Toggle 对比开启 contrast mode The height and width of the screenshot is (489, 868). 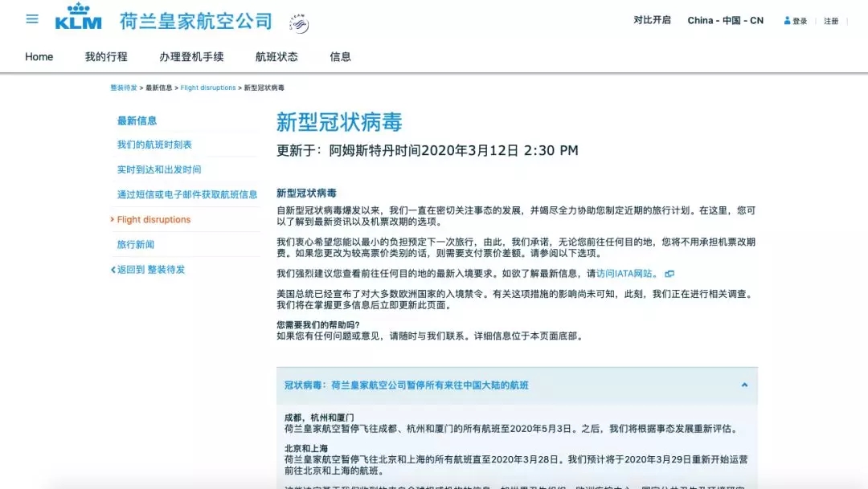(652, 20)
